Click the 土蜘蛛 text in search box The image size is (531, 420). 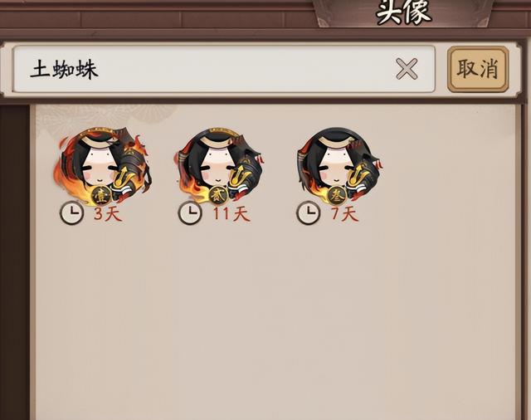point(65,70)
